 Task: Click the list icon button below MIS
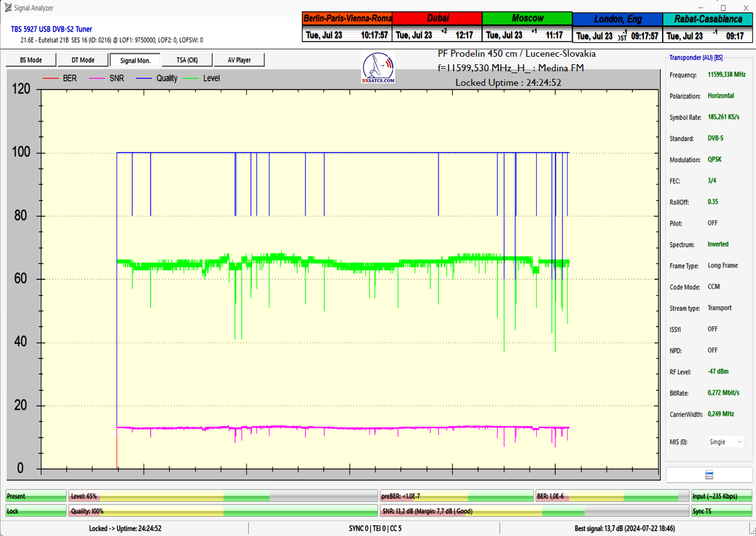click(x=709, y=475)
